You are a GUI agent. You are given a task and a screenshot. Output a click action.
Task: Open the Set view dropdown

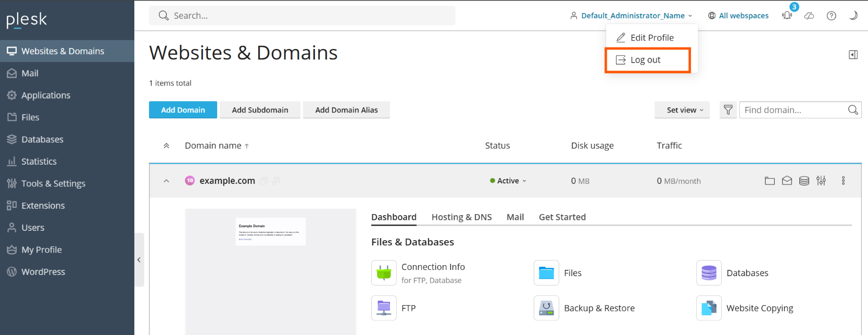click(682, 110)
